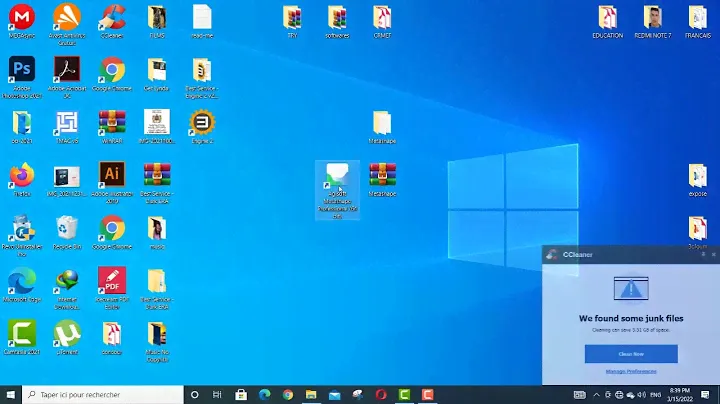Launch Adobe Illustrator from the desktop

pyautogui.click(x=112, y=175)
